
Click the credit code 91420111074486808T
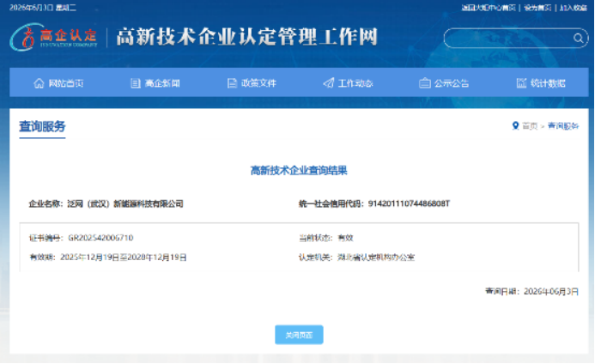click(409, 203)
